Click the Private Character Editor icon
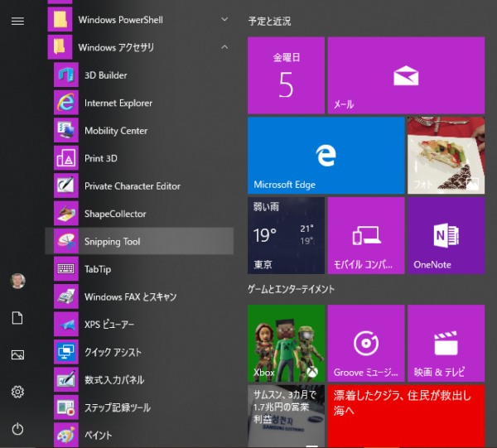Image resolution: width=497 pixels, height=448 pixels. coord(66,186)
